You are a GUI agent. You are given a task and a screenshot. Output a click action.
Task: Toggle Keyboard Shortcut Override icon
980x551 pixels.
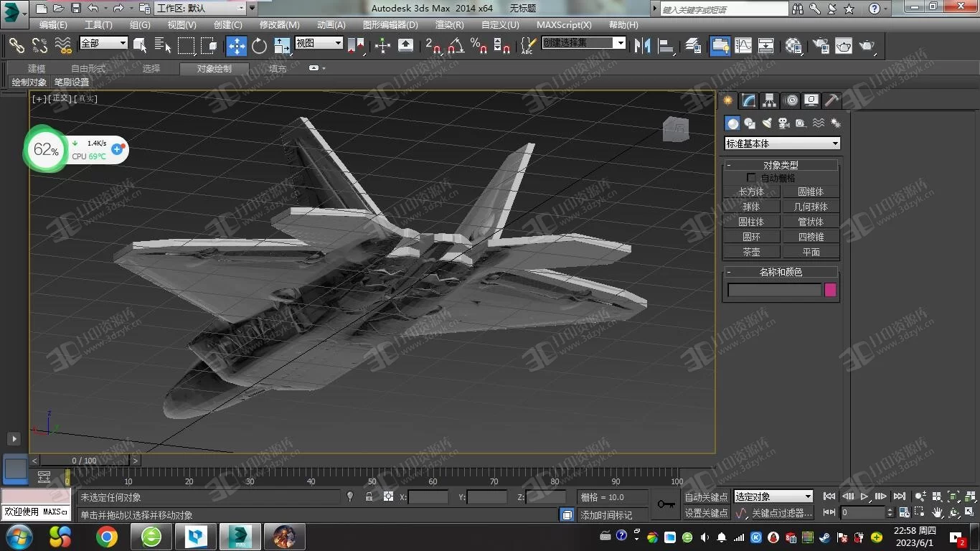click(405, 45)
